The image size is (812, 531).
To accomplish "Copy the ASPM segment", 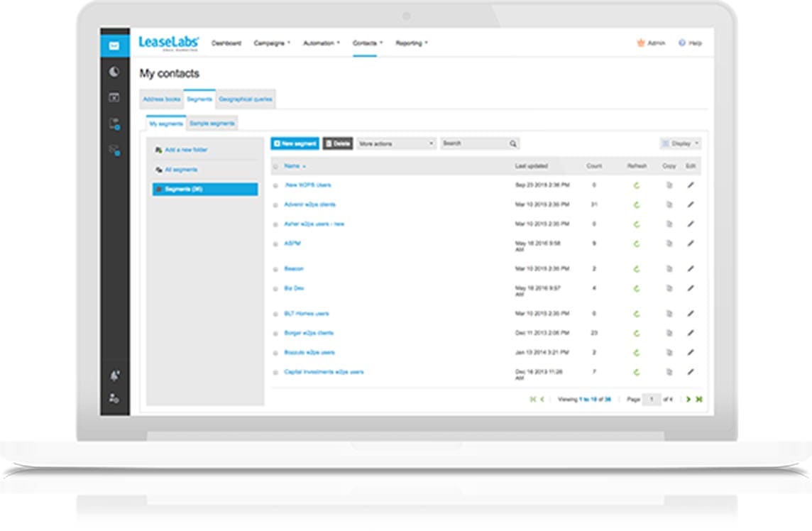I will click(669, 243).
